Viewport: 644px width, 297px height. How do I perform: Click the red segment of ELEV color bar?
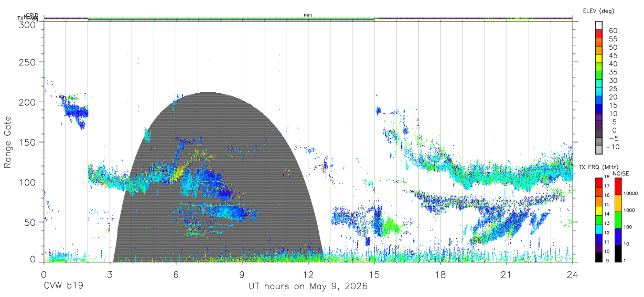(x=599, y=34)
